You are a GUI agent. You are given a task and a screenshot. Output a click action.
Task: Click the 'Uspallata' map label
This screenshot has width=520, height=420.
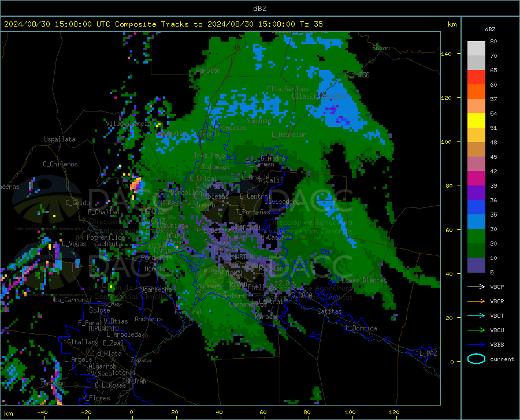click(60, 139)
